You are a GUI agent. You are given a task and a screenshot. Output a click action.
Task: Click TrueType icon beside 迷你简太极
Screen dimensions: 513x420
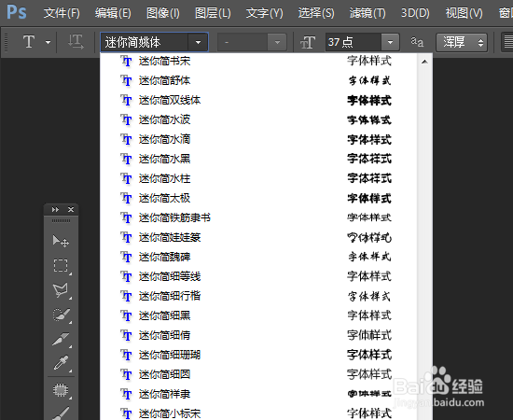tap(126, 199)
